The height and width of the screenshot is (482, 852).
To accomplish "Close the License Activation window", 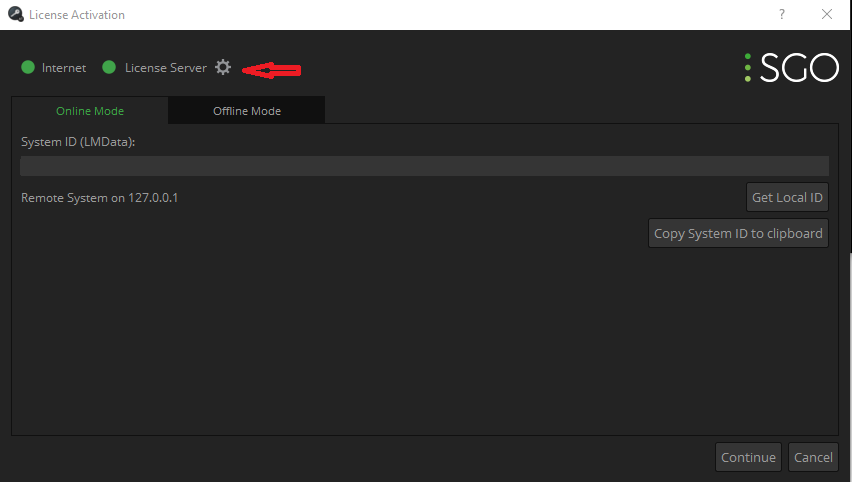I will pyautogui.click(x=826, y=15).
